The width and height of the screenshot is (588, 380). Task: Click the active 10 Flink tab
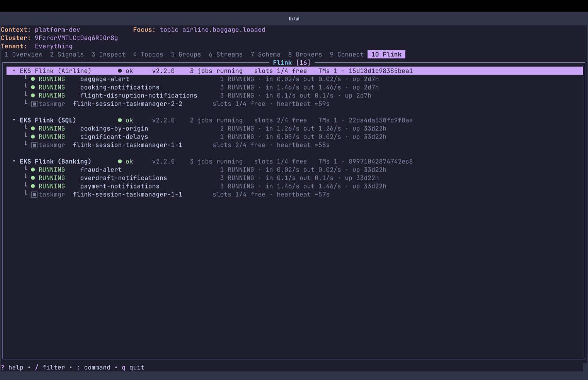click(x=386, y=54)
